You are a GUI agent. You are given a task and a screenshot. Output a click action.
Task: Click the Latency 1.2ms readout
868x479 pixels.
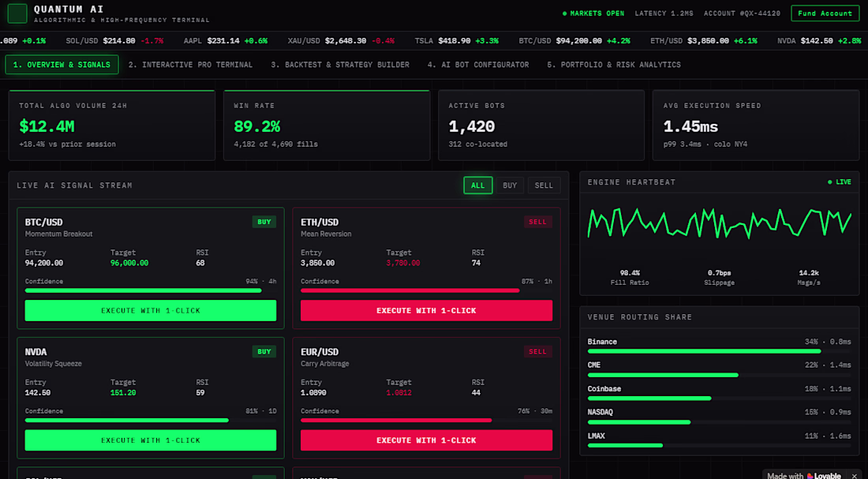pyautogui.click(x=664, y=13)
